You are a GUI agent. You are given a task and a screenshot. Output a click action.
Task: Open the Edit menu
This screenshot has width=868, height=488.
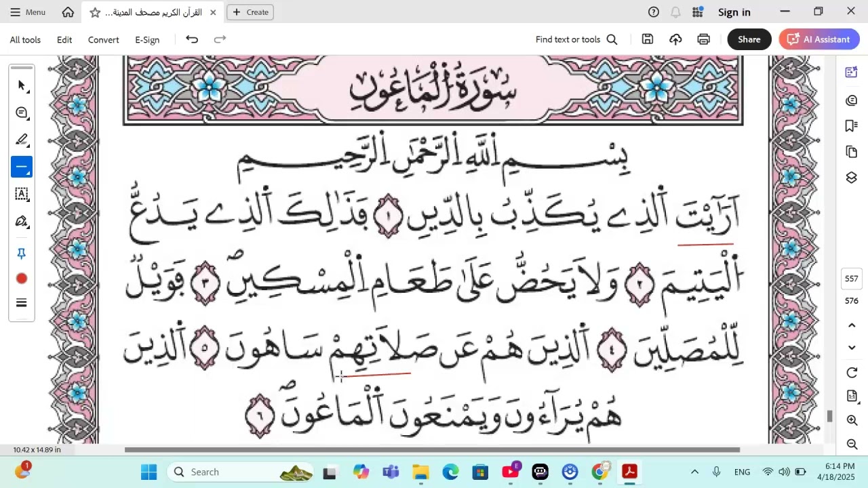pos(64,39)
